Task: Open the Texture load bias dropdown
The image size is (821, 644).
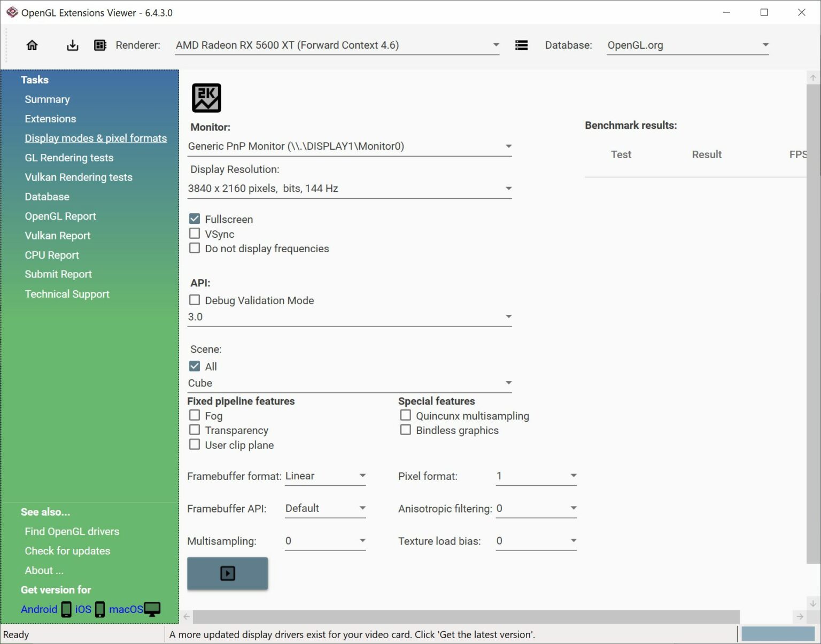Action: [x=536, y=541]
